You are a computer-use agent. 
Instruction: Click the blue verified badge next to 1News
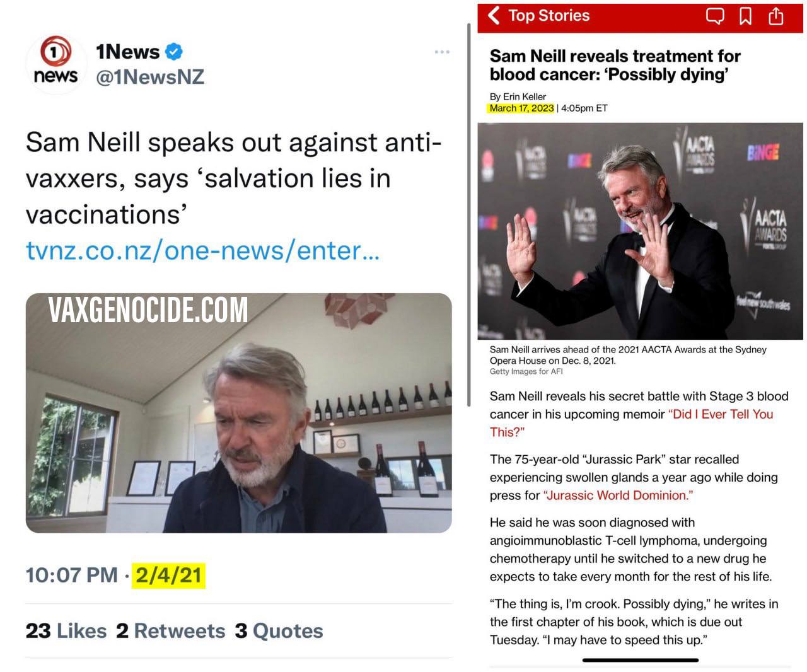pyautogui.click(x=175, y=52)
